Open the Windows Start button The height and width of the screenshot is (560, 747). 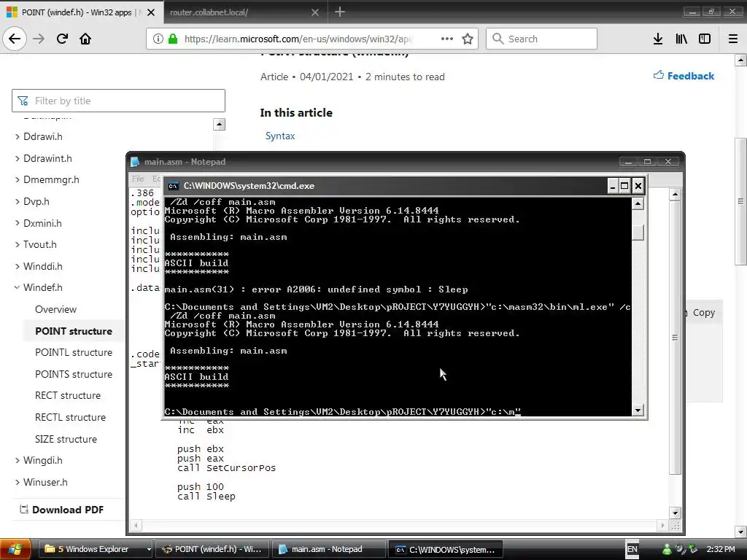[x=16, y=550]
